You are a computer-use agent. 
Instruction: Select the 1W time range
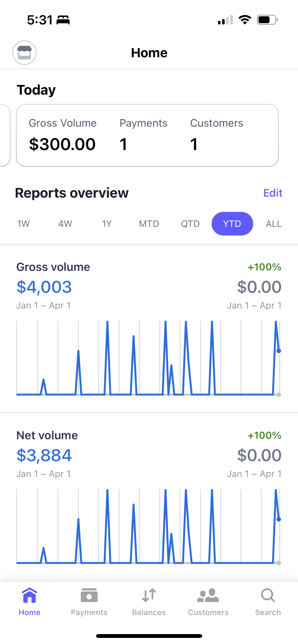point(23,224)
